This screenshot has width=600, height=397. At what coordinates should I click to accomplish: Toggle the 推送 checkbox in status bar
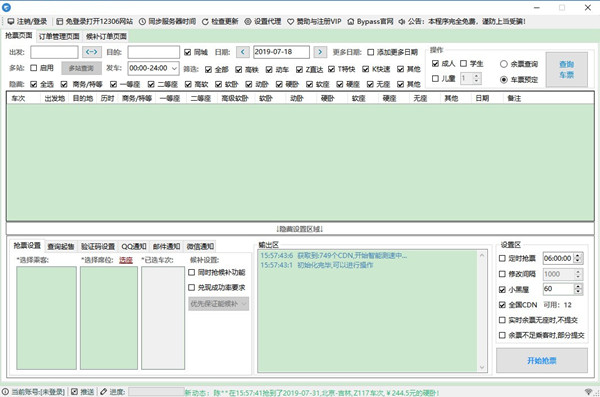pyautogui.click(x=75, y=392)
